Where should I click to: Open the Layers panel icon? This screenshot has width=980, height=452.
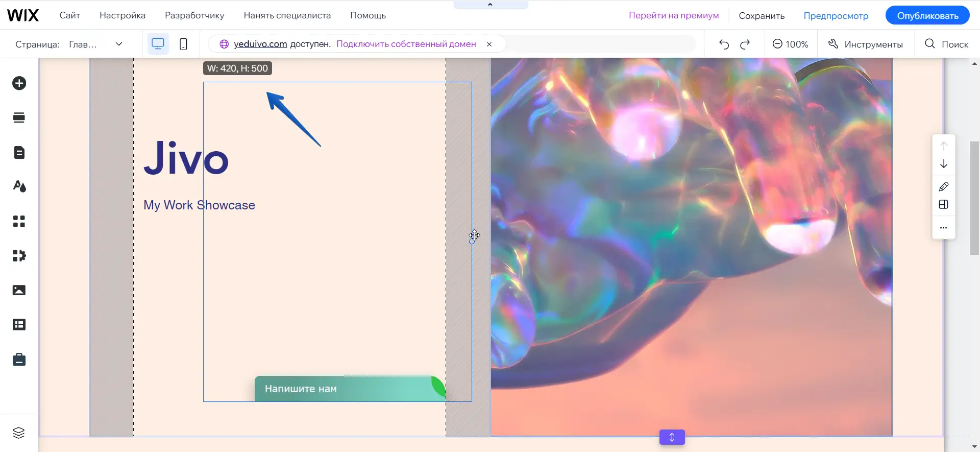coord(19,433)
